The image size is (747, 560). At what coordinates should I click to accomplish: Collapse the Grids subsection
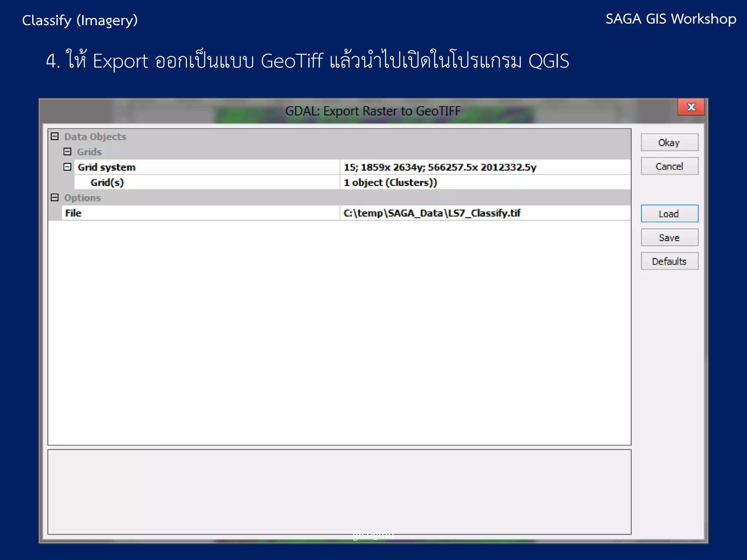pos(67,152)
